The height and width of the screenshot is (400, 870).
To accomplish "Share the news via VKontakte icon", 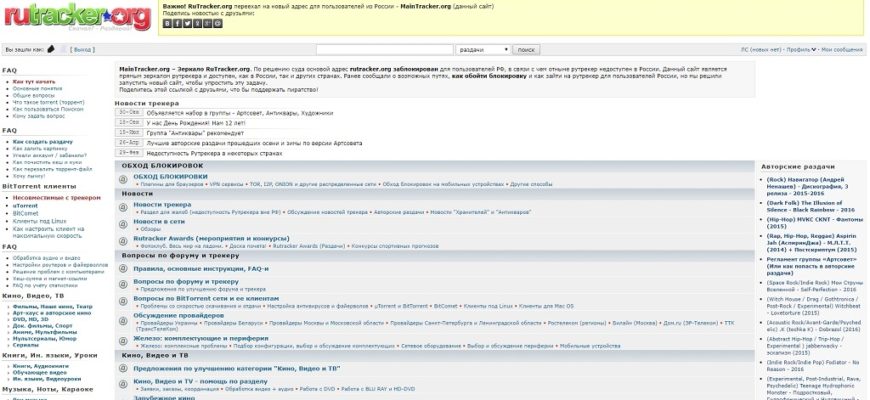I will point(167,23).
